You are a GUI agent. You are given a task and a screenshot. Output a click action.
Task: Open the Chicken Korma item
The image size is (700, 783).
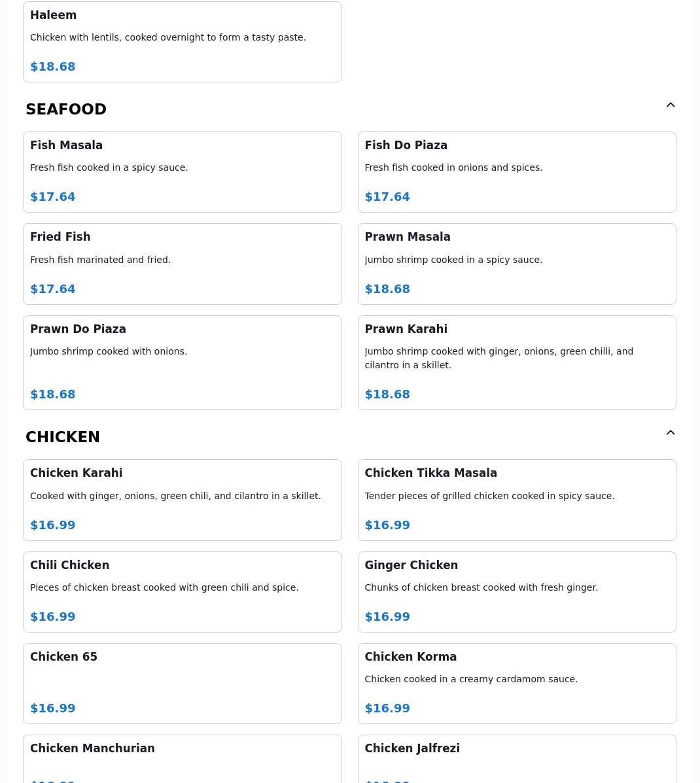[516, 683]
